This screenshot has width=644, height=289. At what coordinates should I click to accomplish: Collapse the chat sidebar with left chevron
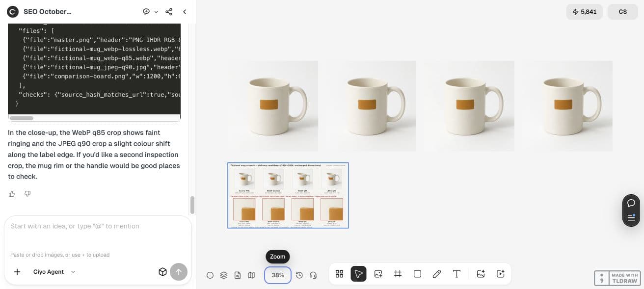click(185, 12)
